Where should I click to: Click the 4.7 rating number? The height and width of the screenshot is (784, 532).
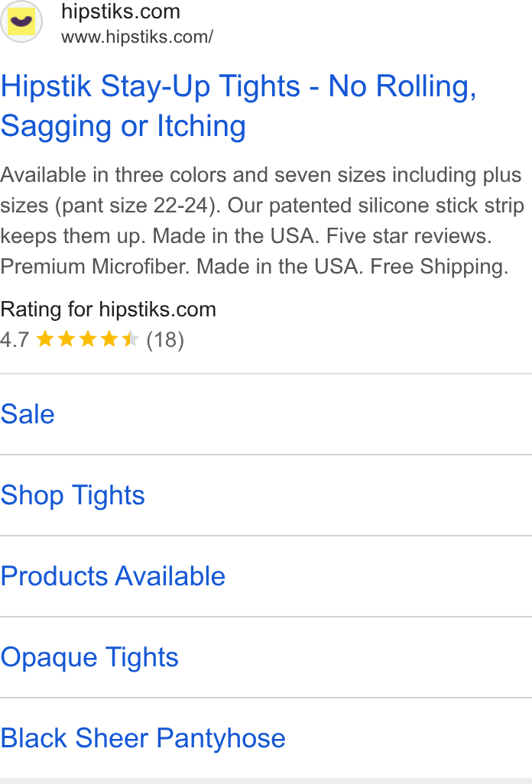coord(15,340)
